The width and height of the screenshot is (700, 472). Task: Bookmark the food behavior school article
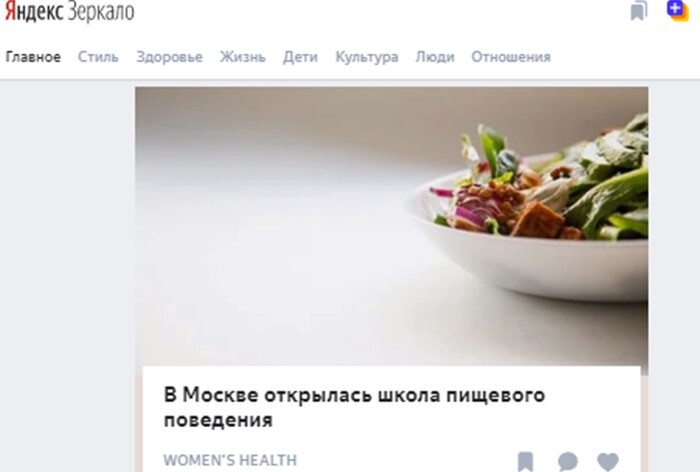coord(525,462)
